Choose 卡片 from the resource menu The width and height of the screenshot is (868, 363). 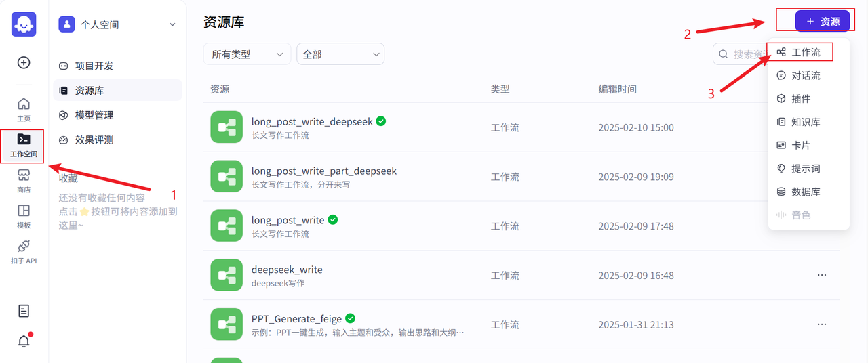tap(808, 145)
